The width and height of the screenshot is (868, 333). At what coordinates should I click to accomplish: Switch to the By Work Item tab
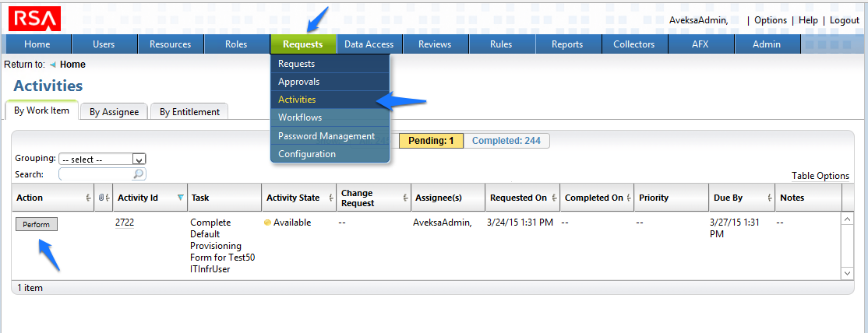tap(41, 110)
